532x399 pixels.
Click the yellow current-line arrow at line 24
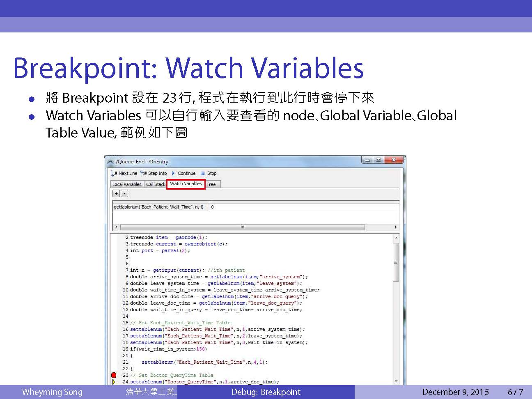pos(114,382)
